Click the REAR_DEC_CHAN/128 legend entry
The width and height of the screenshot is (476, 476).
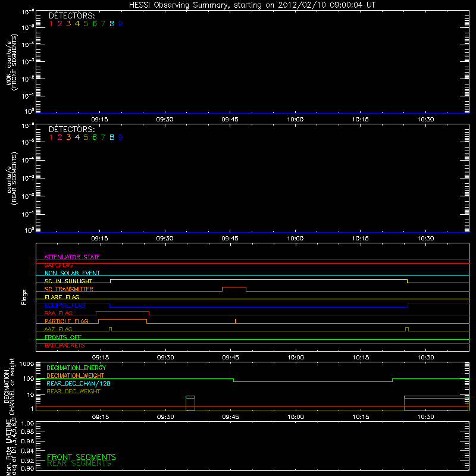pos(79,384)
